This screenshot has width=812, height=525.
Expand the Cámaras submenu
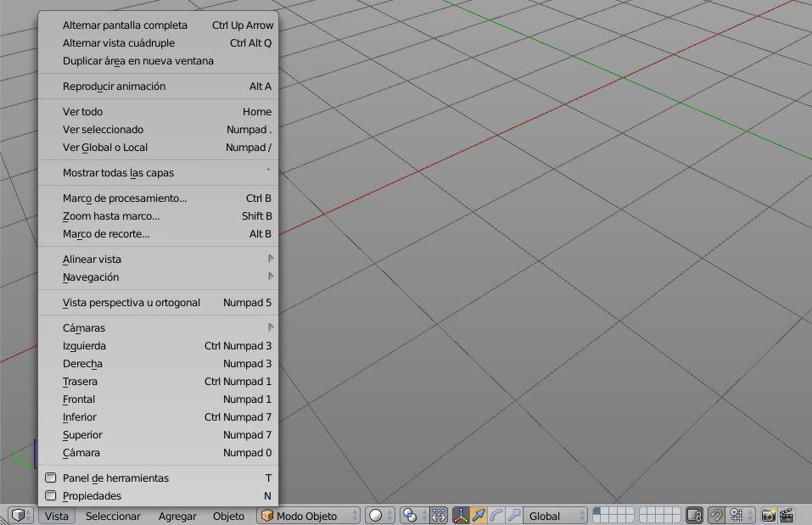[159, 327]
